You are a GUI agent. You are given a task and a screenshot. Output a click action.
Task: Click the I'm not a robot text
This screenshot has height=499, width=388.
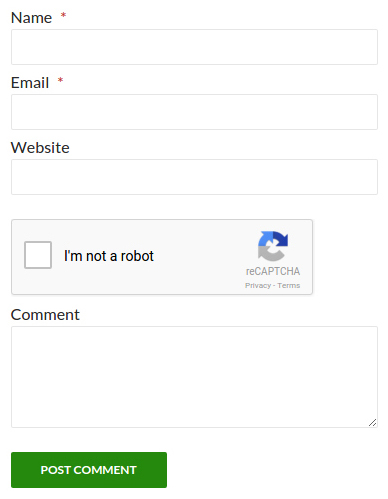109,256
